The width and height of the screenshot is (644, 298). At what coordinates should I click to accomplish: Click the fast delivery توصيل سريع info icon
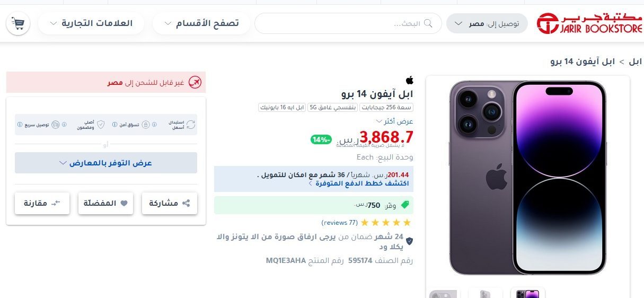click(x=20, y=125)
